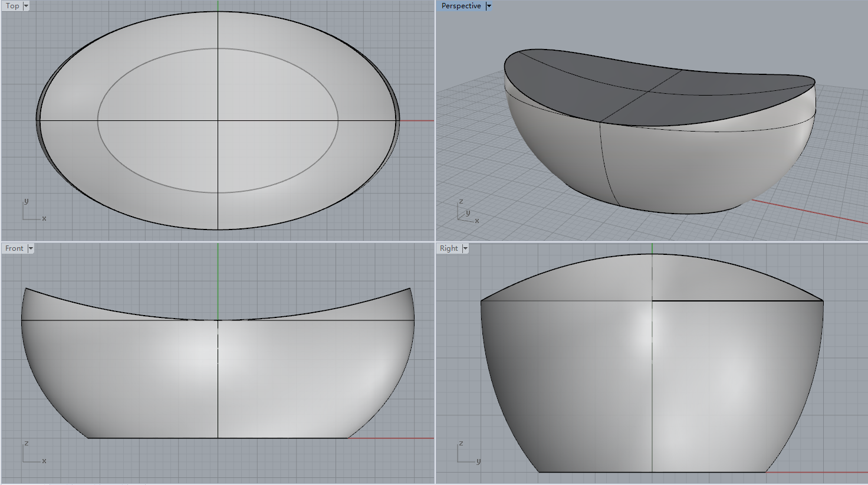Image resolution: width=868 pixels, height=485 pixels.
Task: Open the Top viewport dropdown arrow
Action: 26,6
